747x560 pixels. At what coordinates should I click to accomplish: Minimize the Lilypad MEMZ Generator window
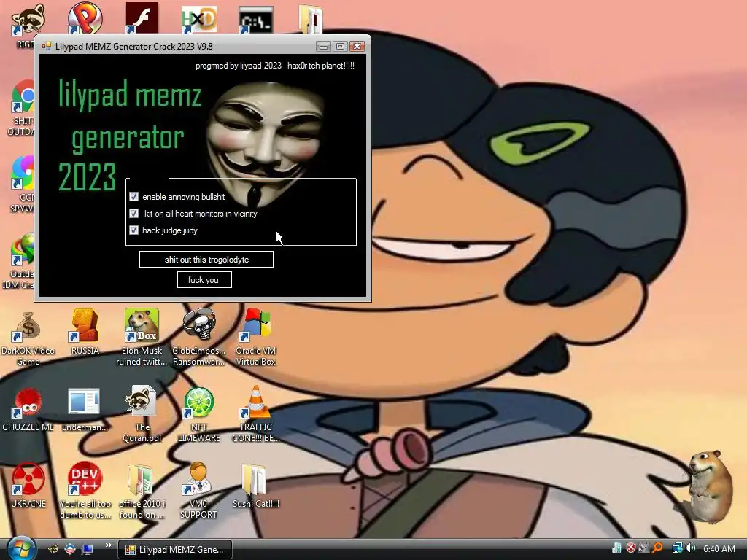pos(323,46)
